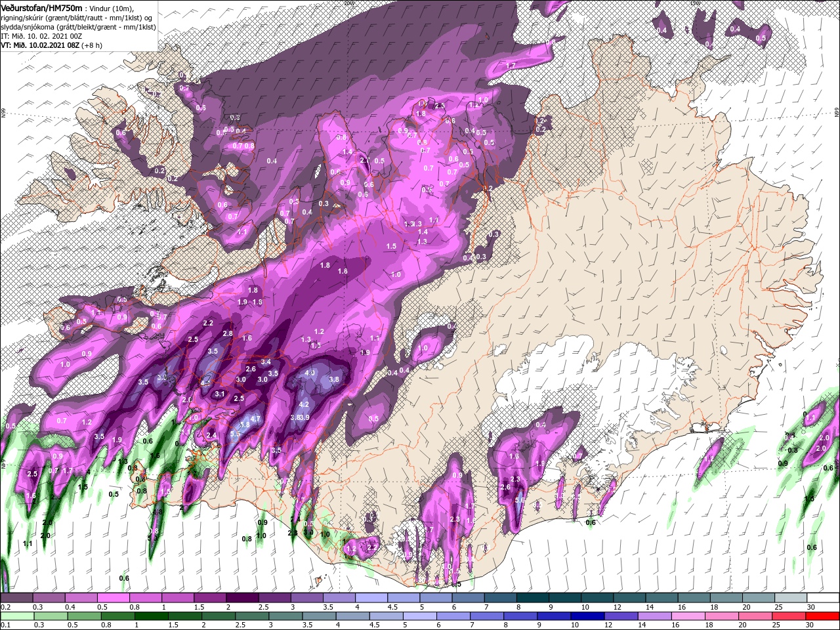Click the 4.0 snowfall value on the map
Image resolution: width=840 pixels, height=630 pixels.
click(x=310, y=373)
